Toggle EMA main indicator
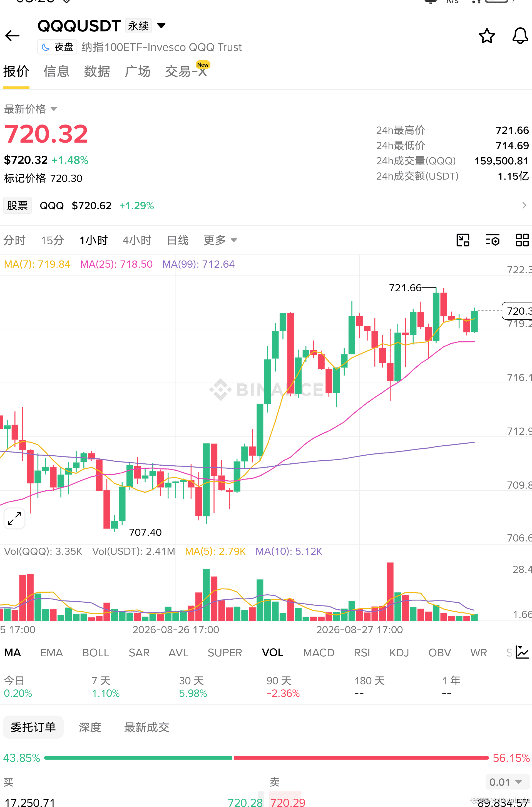Viewport: 532px width, 807px height. [52, 652]
